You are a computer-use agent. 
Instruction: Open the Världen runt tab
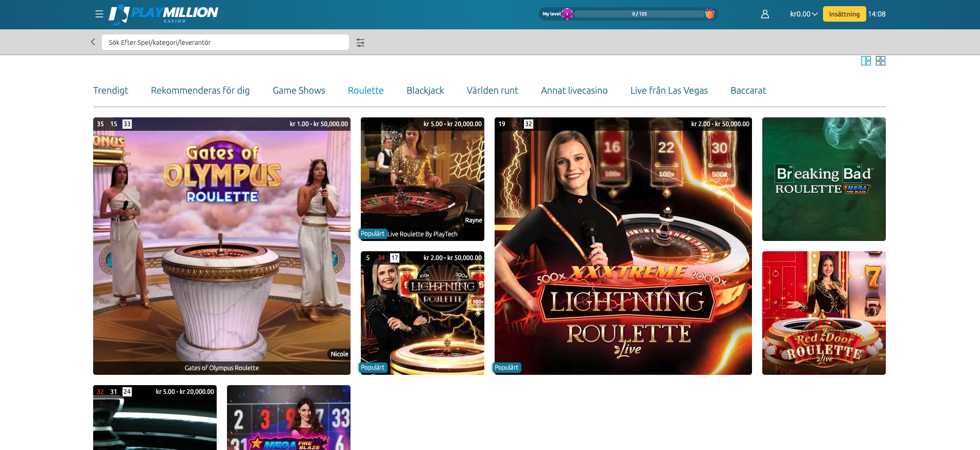(x=493, y=91)
